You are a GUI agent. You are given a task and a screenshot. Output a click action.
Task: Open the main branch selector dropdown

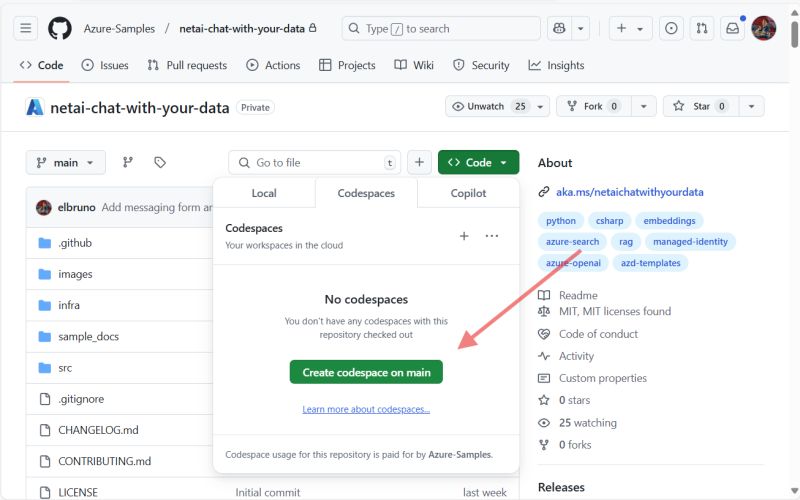point(66,162)
